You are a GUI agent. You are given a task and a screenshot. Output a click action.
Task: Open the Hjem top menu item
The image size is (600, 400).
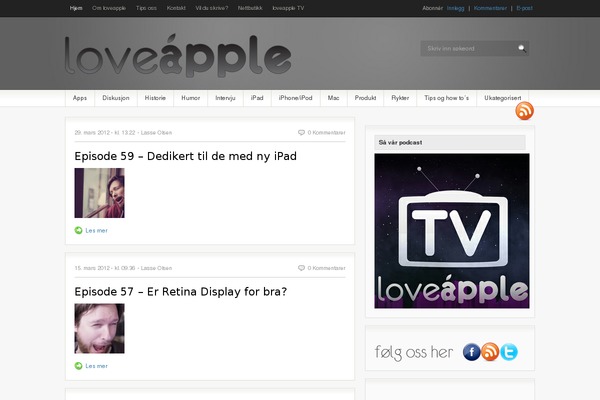coord(76,8)
